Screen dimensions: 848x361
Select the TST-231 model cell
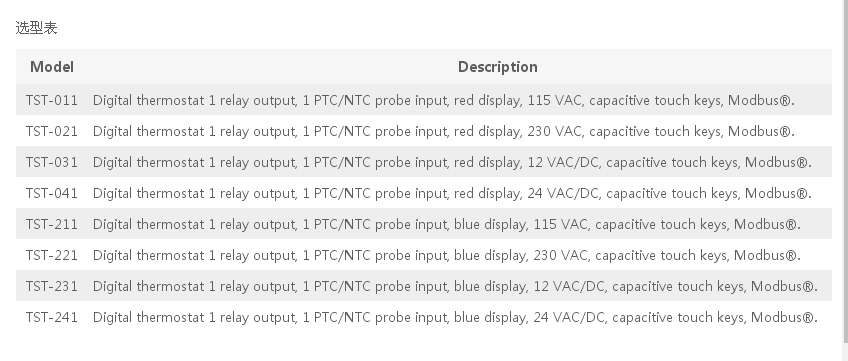click(52, 286)
